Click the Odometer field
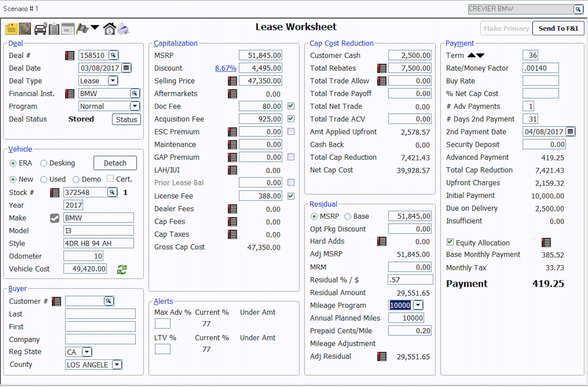Viewport: 588px width, 387px height. tap(83, 256)
